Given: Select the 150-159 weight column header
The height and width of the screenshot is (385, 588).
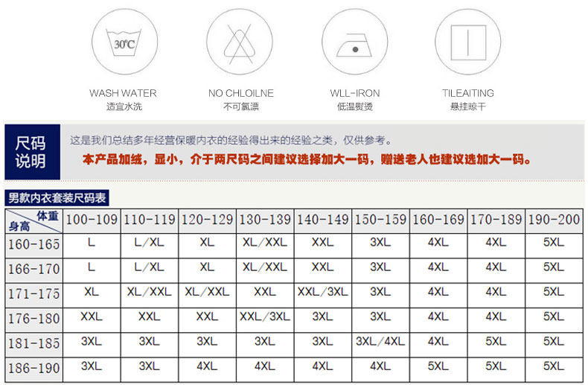Looking at the screenshot, I should pos(380,220).
